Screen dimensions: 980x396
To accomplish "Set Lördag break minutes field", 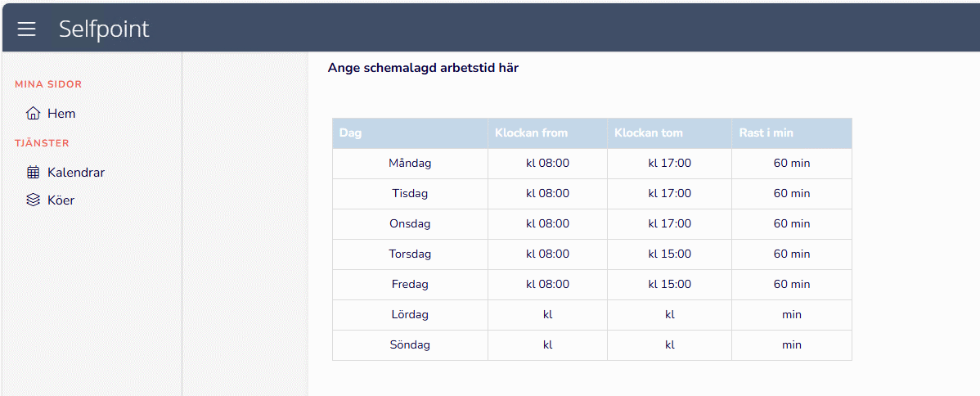I will point(791,314).
